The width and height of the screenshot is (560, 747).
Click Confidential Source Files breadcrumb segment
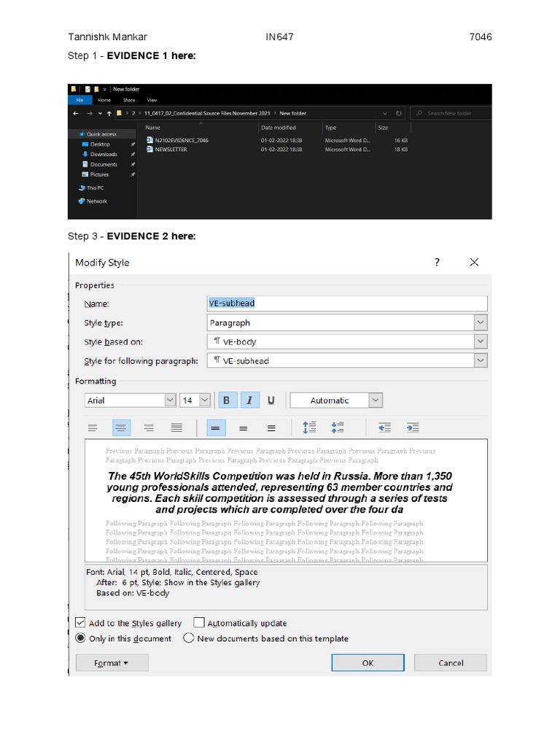point(207,113)
